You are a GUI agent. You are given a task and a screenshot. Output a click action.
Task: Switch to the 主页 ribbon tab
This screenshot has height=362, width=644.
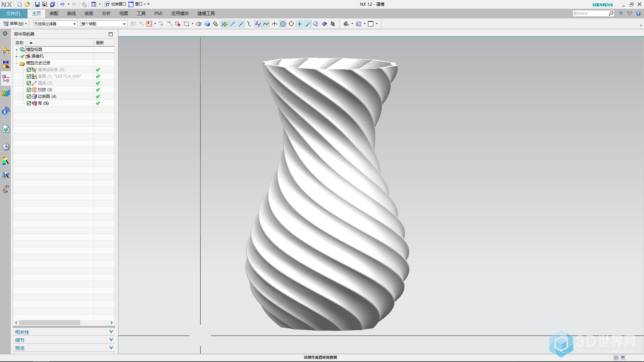pyautogui.click(x=37, y=13)
